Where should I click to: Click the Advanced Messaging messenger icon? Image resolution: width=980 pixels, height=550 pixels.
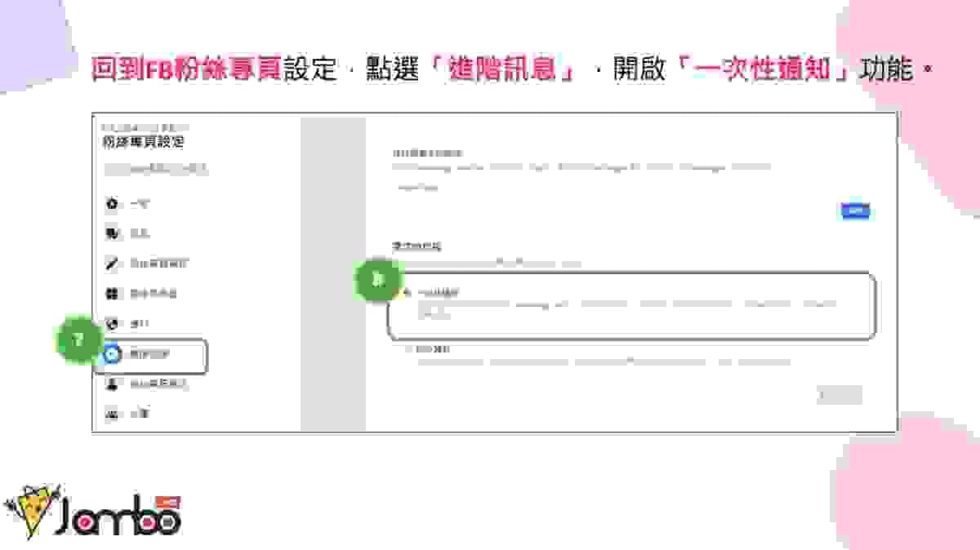click(113, 354)
